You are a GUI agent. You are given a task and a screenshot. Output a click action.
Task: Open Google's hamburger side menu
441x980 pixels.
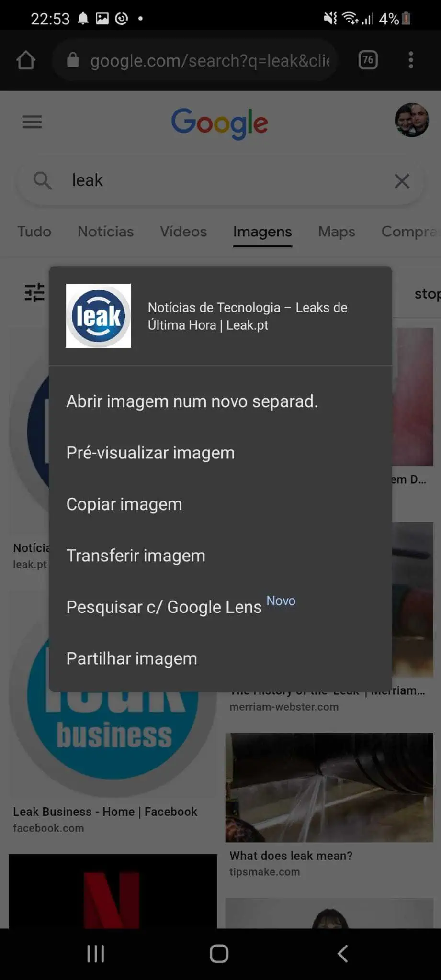pos(32,122)
